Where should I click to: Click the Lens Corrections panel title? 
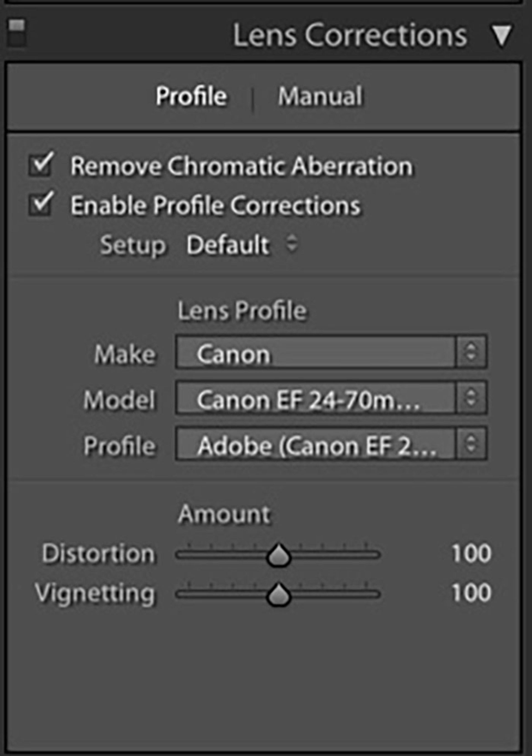350,35
